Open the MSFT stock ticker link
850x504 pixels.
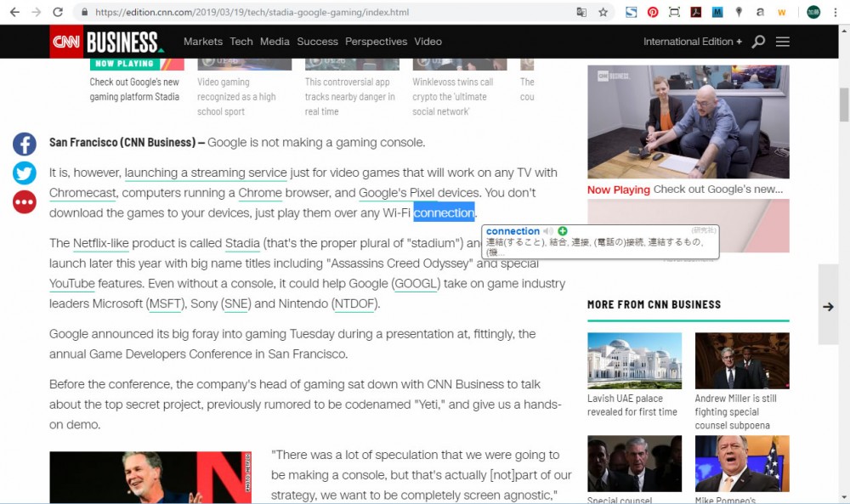(x=166, y=303)
